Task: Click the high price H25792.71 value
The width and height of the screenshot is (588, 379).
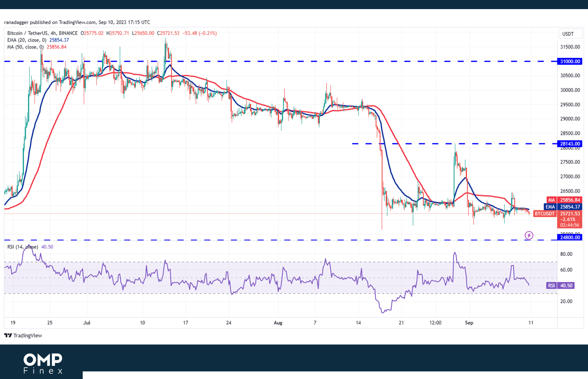Action: pos(118,33)
